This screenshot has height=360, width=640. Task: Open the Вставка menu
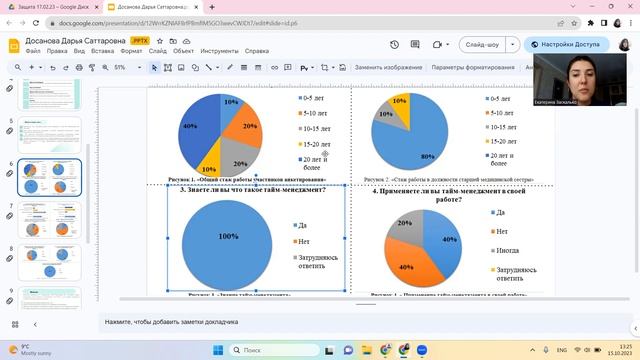(x=102, y=51)
